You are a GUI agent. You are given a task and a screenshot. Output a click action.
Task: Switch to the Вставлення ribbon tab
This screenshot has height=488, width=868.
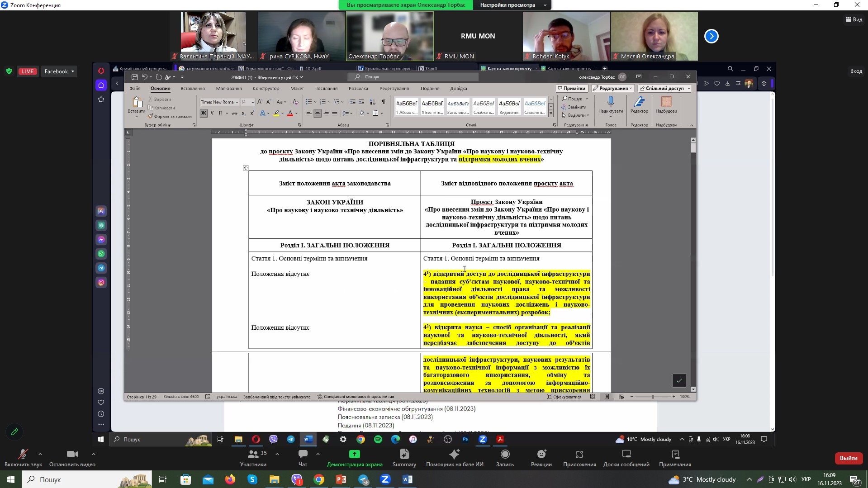(193, 89)
